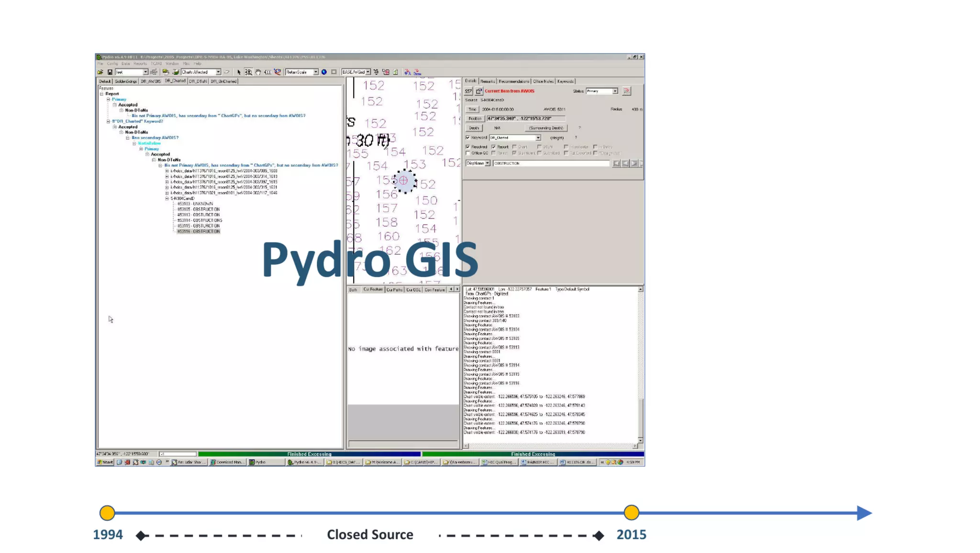Click the eraser icon after Charts Affected
This screenshot has width=980, height=553.
coord(227,72)
